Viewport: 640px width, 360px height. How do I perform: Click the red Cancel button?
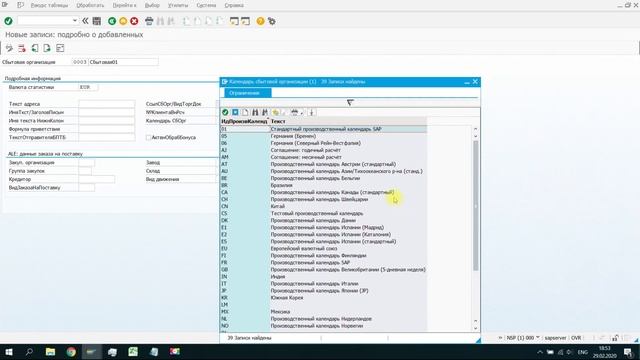[134, 21]
